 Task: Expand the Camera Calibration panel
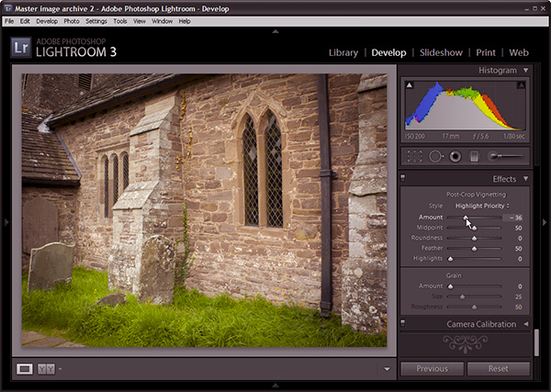pyautogui.click(x=525, y=324)
